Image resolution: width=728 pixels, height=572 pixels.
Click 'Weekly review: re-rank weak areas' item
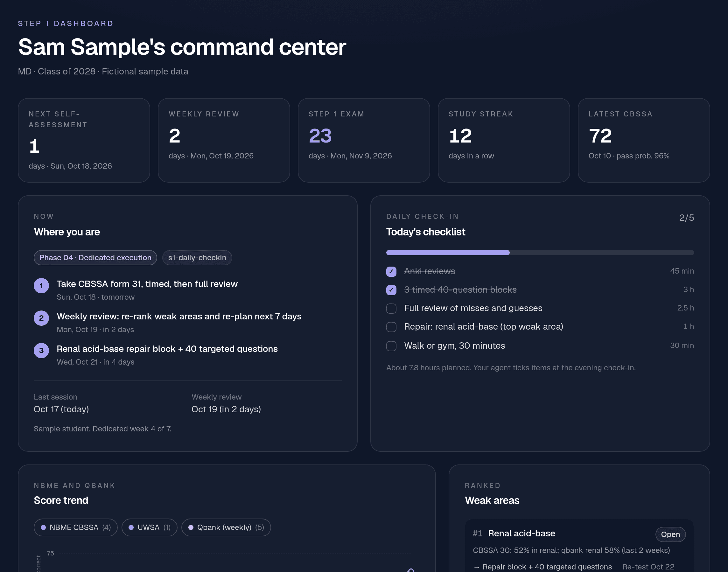point(179,316)
